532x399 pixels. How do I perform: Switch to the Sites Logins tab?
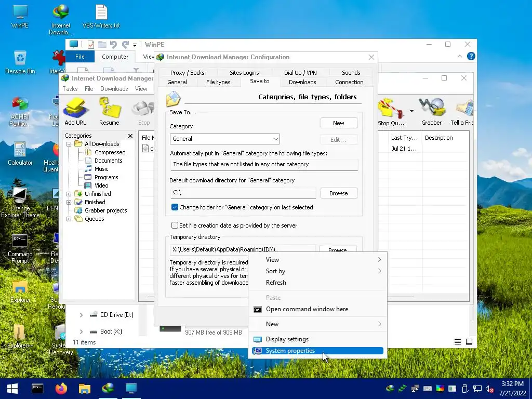tap(244, 73)
